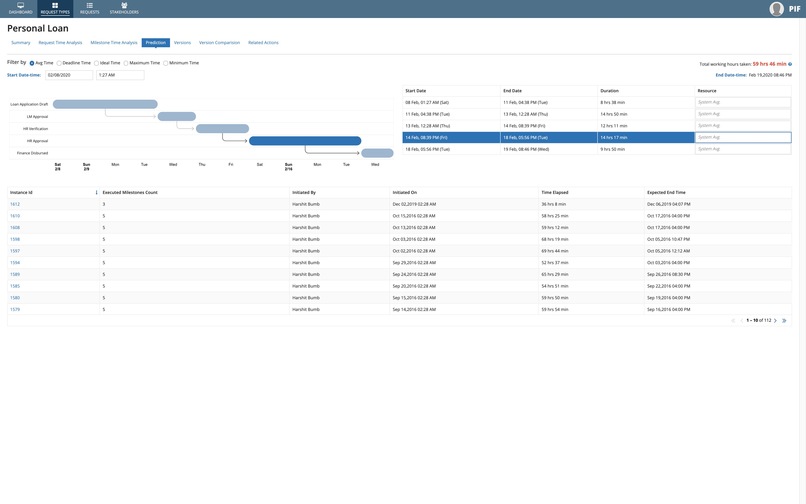This screenshot has height=504, width=806.
Task: Click the Start Date column header
Action: tap(416, 91)
